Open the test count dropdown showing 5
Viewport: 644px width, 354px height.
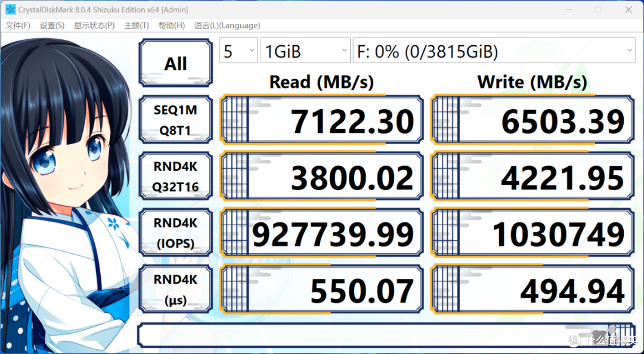tap(238, 51)
